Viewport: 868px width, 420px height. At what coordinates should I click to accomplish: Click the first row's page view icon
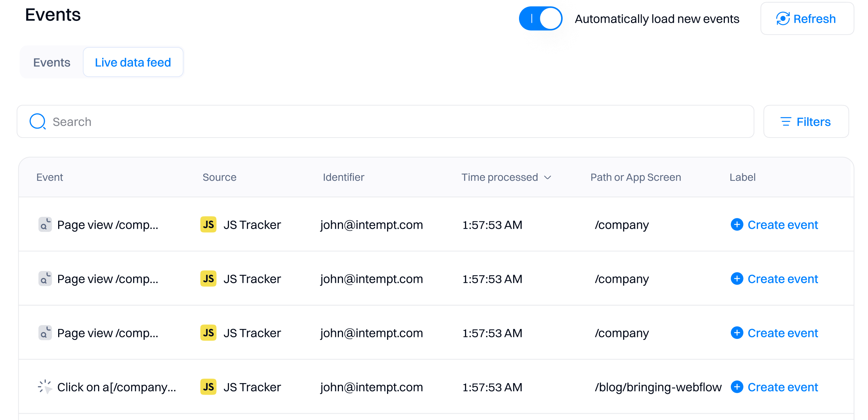(x=45, y=225)
